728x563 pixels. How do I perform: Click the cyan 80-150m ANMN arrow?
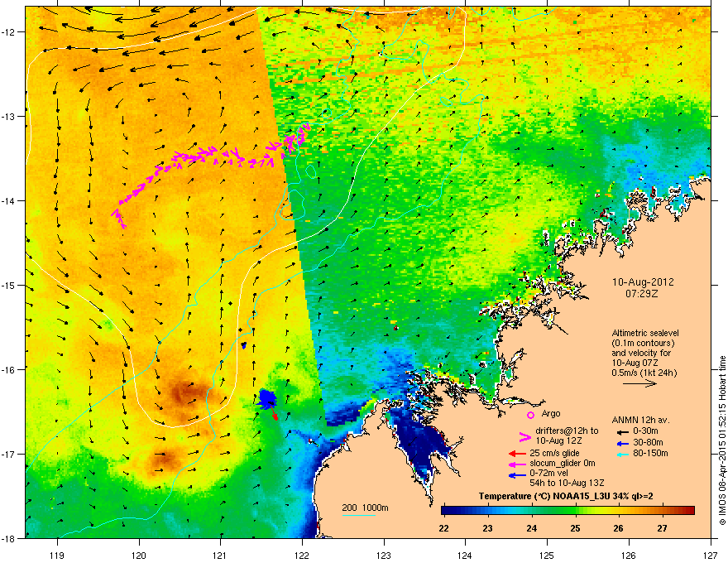tap(623, 455)
